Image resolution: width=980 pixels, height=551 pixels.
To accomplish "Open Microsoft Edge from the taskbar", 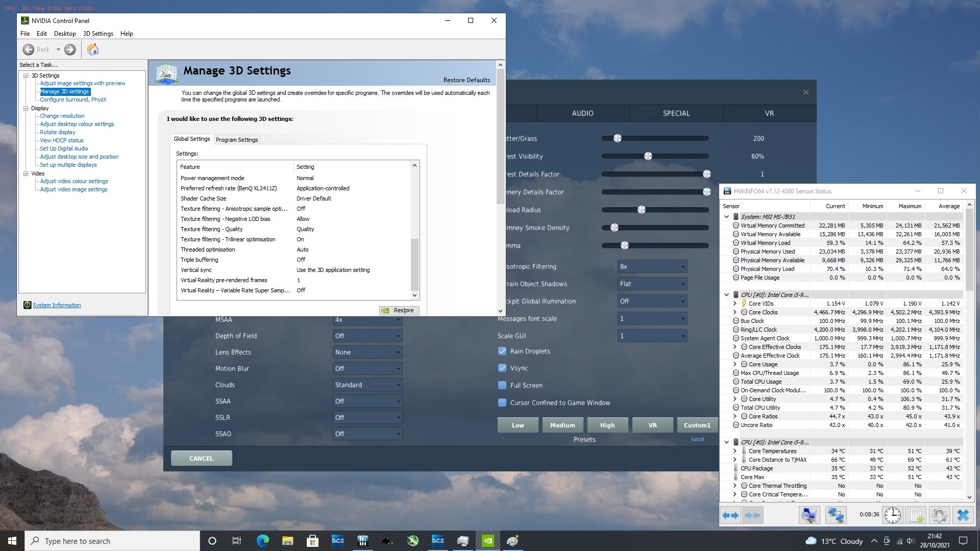I will pos(262,541).
